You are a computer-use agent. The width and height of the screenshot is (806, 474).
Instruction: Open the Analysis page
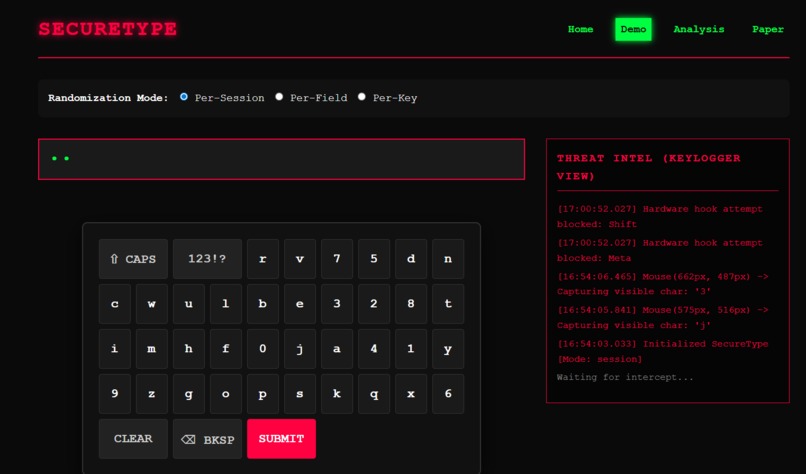pyautogui.click(x=699, y=29)
